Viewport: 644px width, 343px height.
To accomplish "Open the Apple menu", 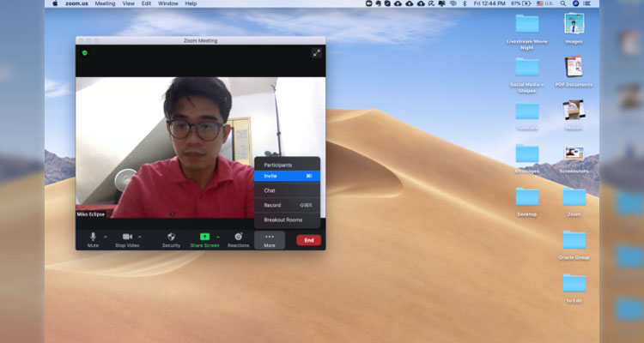I will point(55,3).
